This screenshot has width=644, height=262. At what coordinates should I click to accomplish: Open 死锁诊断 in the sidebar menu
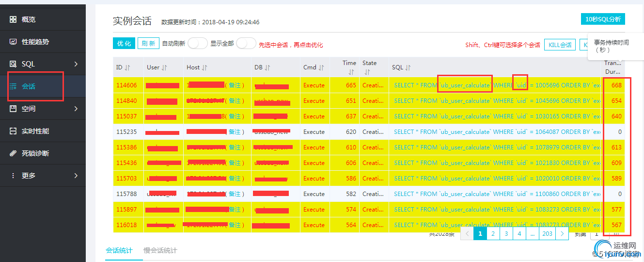[35, 153]
